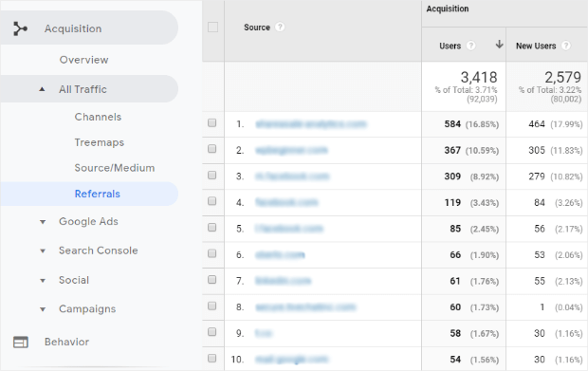Show help for the New Users column

coord(566,46)
